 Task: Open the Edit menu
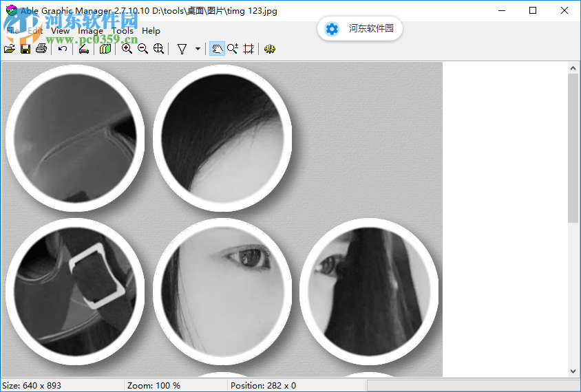point(35,31)
